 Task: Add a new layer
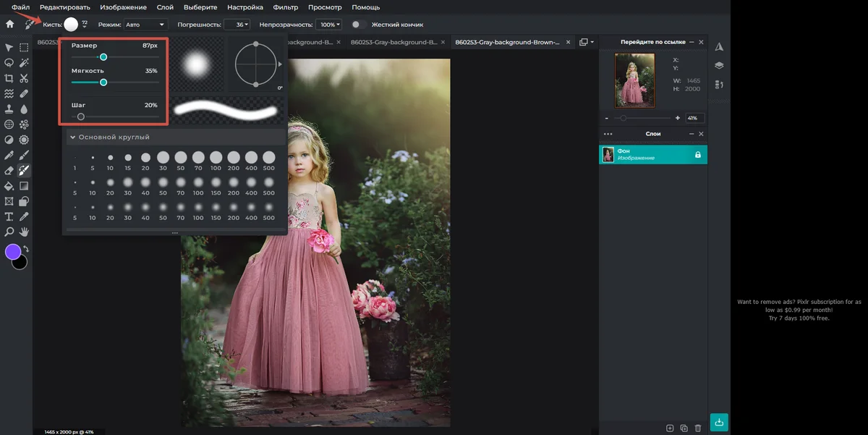point(670,428)
